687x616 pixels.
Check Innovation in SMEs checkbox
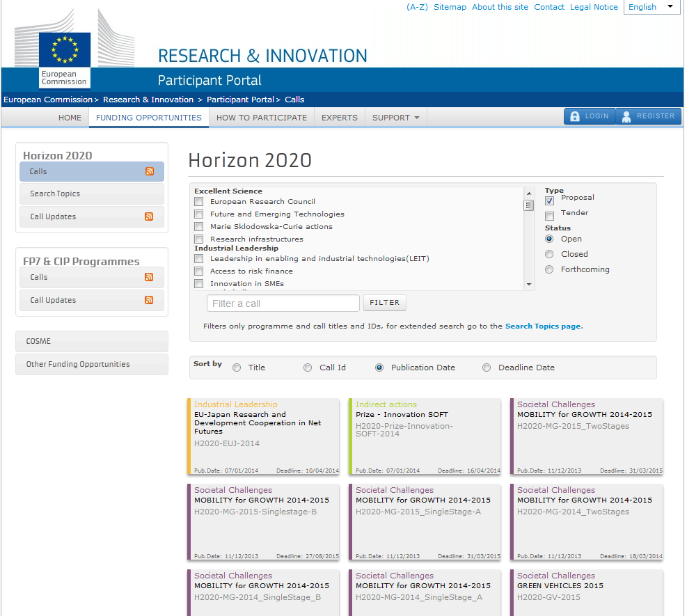pyautogui.click(x=199, y=283)
